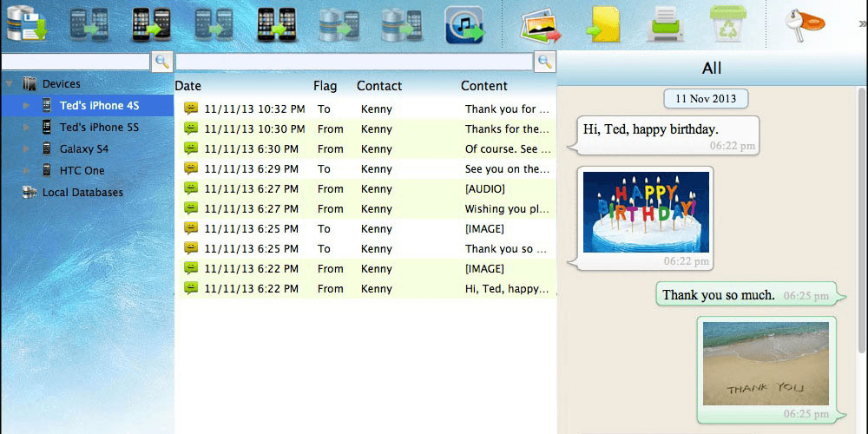Select HTC One in the device list
The width and height of the screenshot is (868, 434).
pos(82,171)
